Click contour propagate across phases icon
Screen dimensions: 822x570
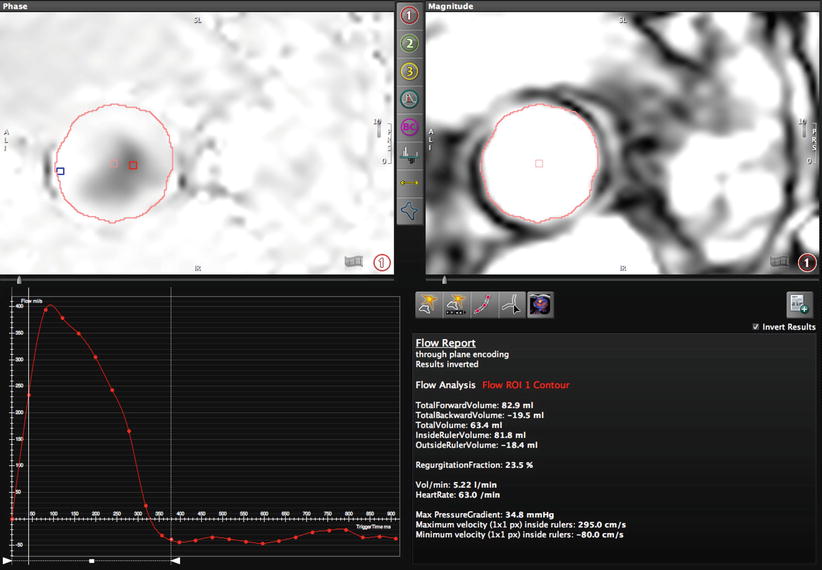point(457,305)
